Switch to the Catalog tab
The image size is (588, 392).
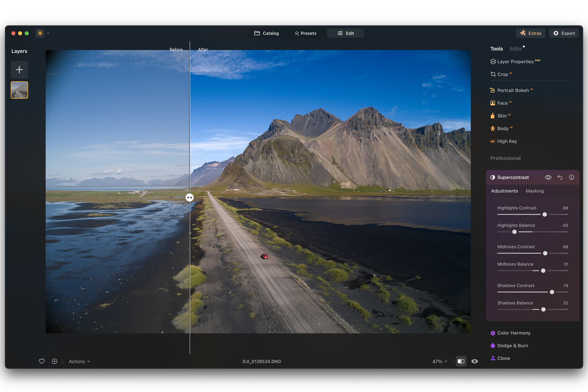267,33
